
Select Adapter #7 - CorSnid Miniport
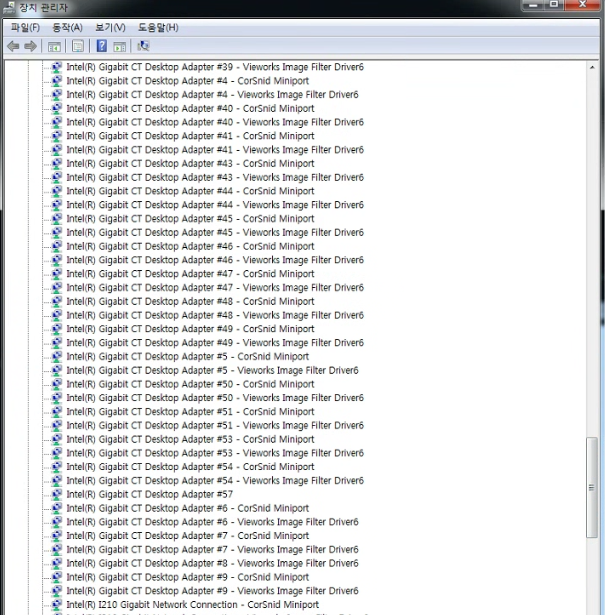coord(187,536)
